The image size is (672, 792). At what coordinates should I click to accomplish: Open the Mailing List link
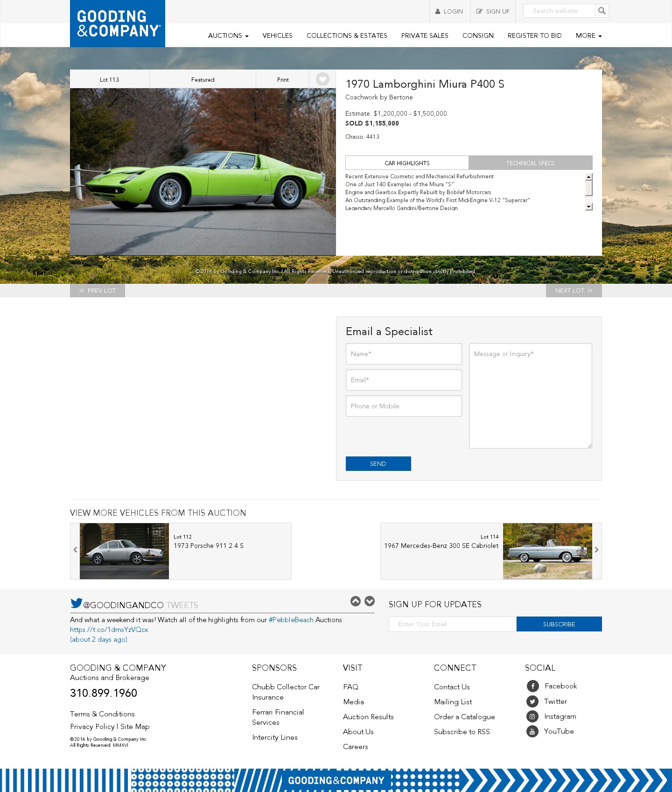[x=453, y=702]
